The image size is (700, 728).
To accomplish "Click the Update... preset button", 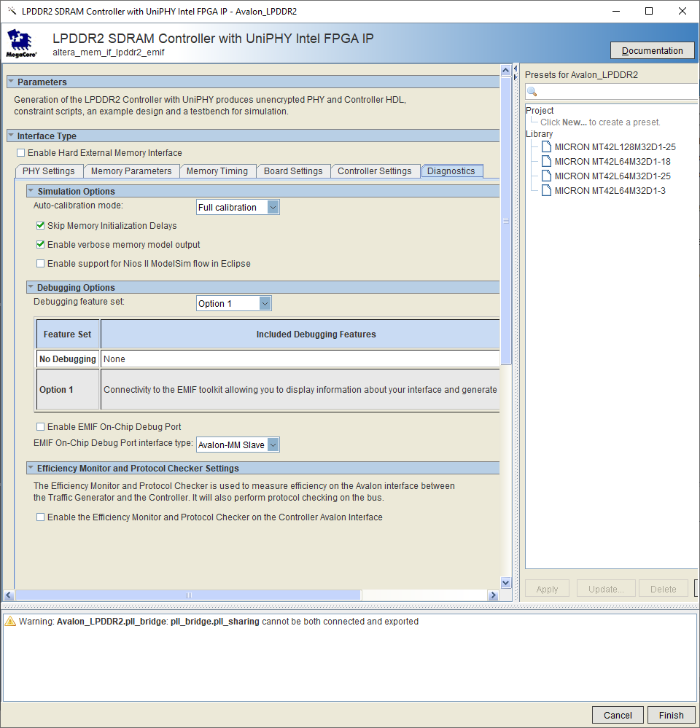I will (x=606, y=589).
